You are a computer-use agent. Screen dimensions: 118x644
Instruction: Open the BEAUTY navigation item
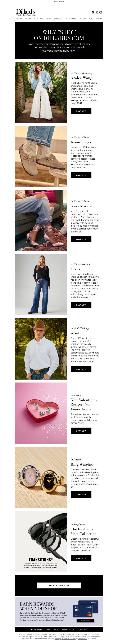[x=99, y=19]
